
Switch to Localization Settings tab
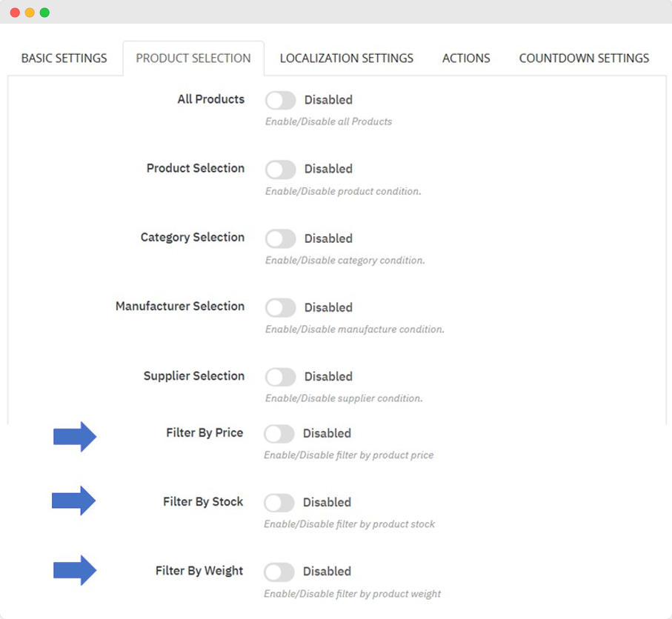(346, 58)
